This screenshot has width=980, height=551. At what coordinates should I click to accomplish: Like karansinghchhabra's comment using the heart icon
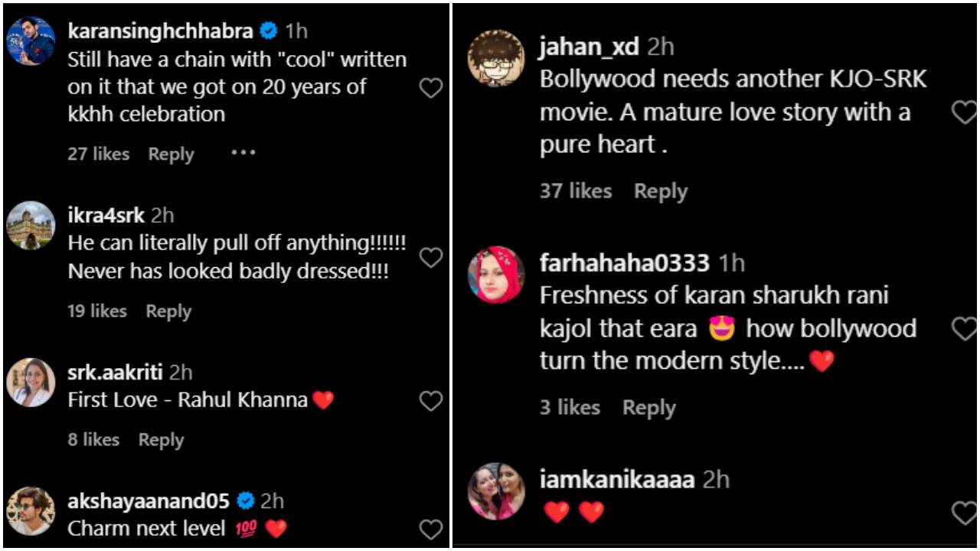click(431, 89)
